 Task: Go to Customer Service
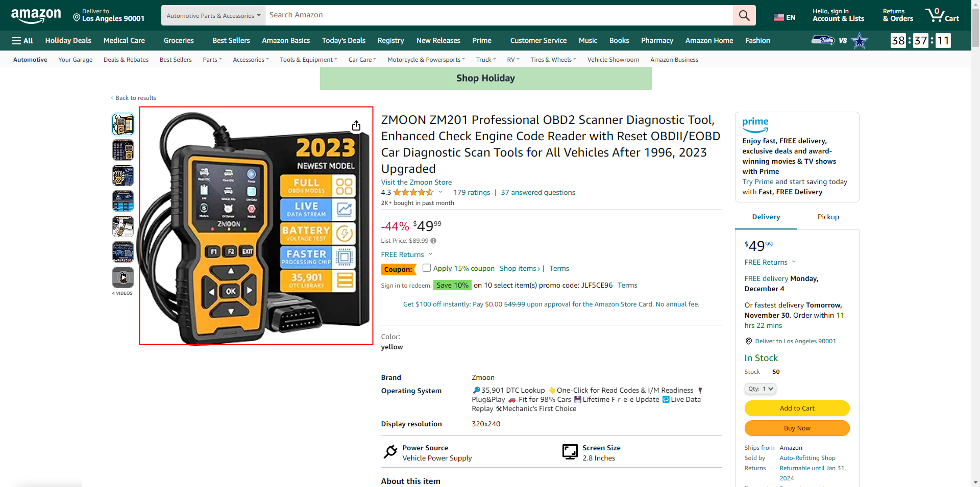pyautogui.click(x=538, y=40)
